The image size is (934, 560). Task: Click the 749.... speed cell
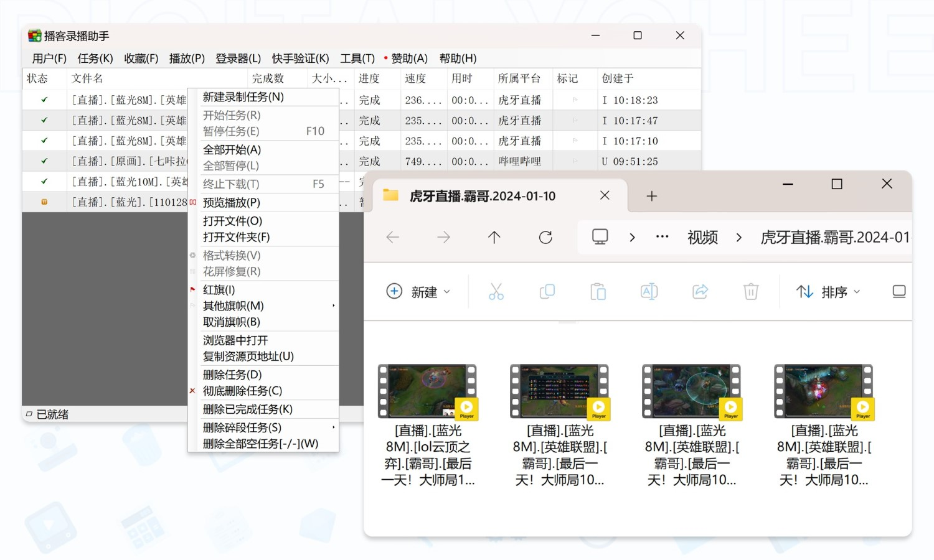[x=423, y=161]
